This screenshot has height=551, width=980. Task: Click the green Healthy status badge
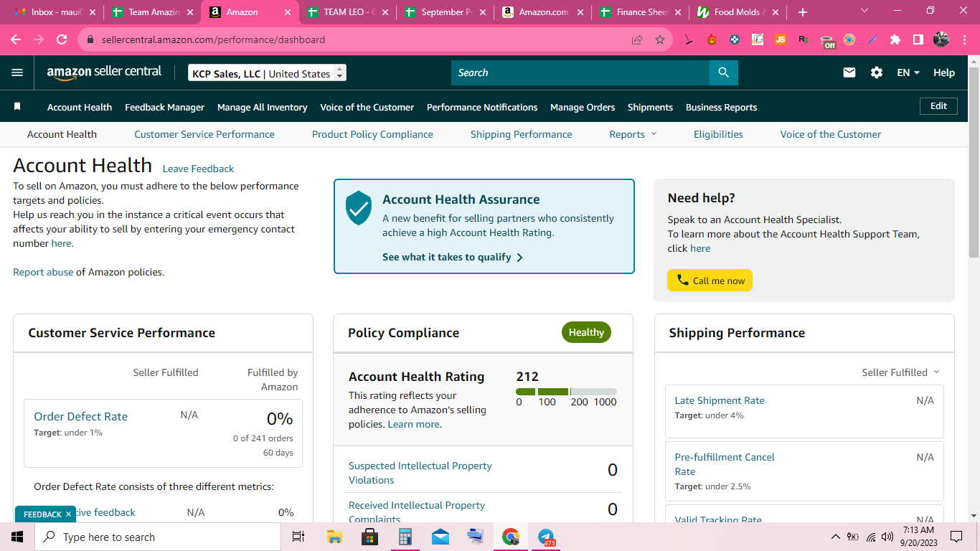tap(586, 332)
